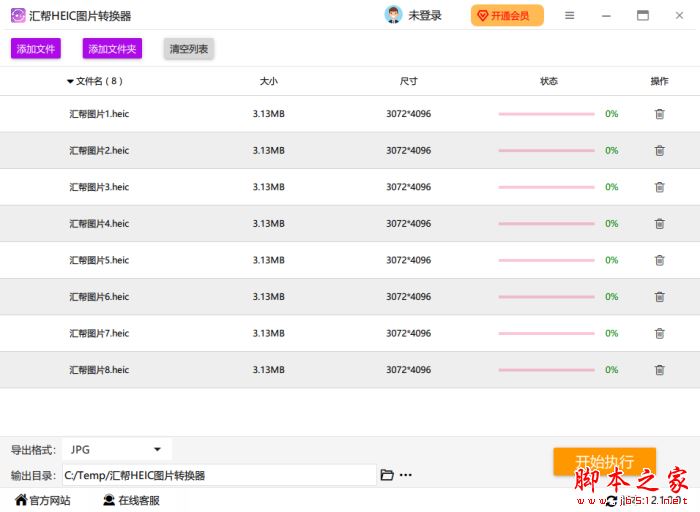The height and width of the screenshot is (512, 700).
Task: Click 3.13MB size of 汇帮图片2.heic
Action: [x=269, y=150]
